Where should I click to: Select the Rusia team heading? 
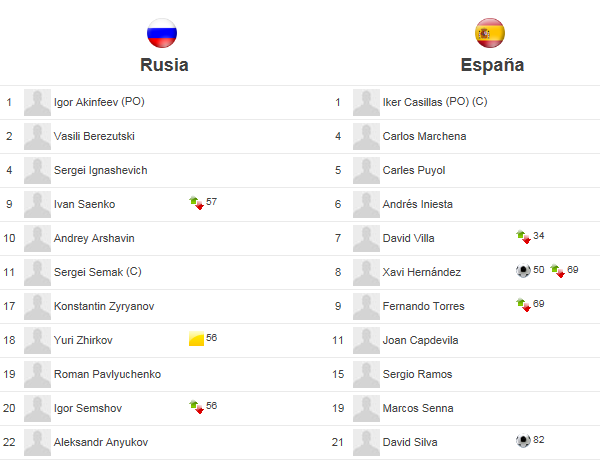click(x=164, y=65)
